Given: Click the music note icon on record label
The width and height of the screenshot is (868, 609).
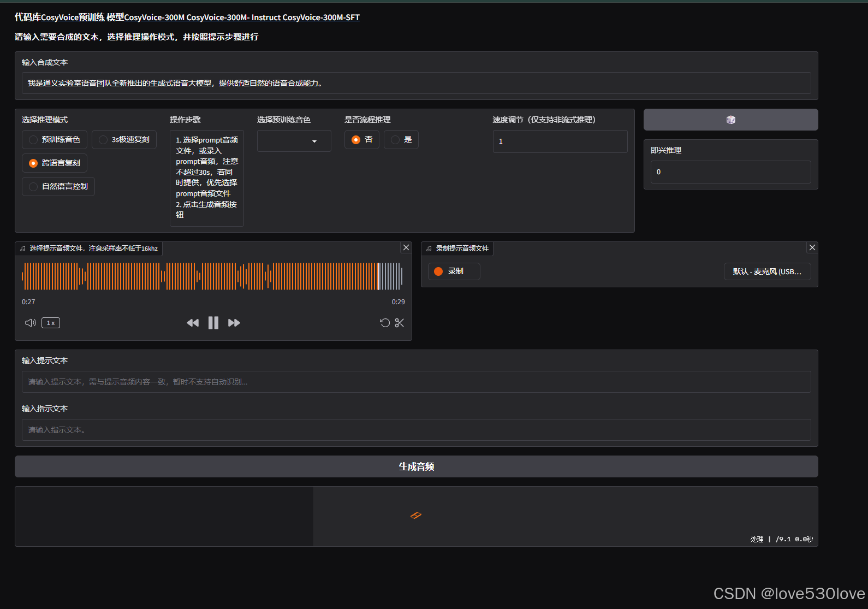Looking at the screenshot, I should [x=429, y=249].
